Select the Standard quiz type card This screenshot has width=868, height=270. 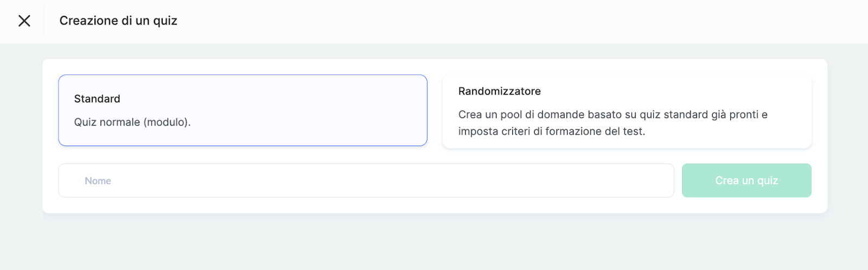pos(242,110)
